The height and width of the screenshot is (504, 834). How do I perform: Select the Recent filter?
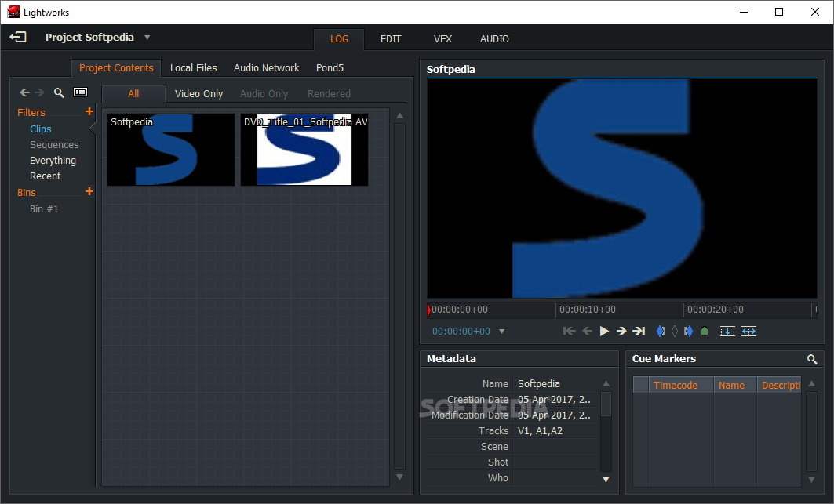pyautogui.click(x=46, y=176)
